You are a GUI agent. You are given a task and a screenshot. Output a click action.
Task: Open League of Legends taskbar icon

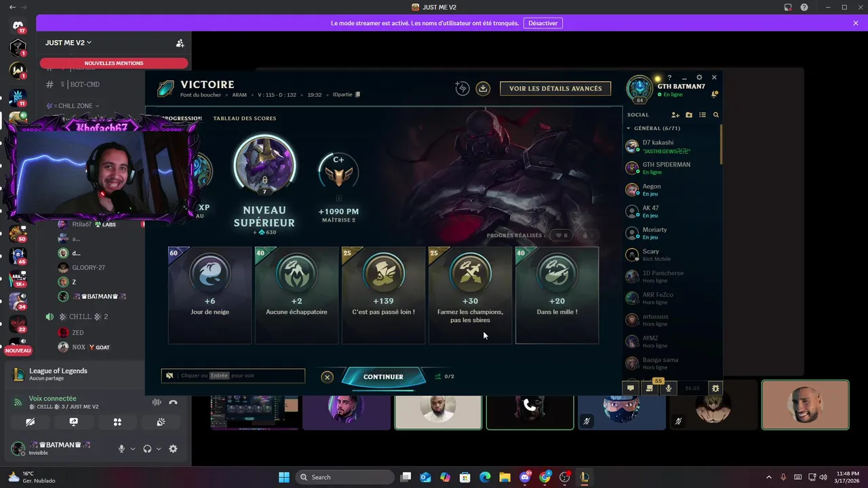584,477
